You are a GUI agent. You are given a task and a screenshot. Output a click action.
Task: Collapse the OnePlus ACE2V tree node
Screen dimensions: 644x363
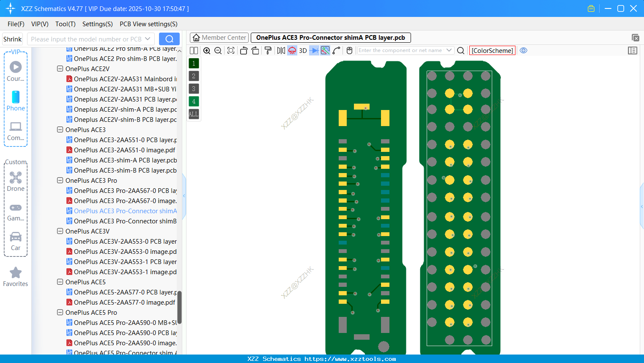pos(60,69)
